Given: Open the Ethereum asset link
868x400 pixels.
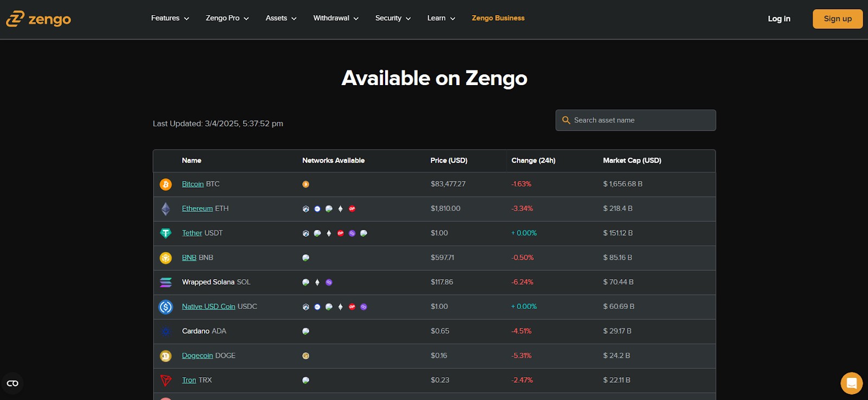Looking at the screenshot, I should (x=197, y=209).
